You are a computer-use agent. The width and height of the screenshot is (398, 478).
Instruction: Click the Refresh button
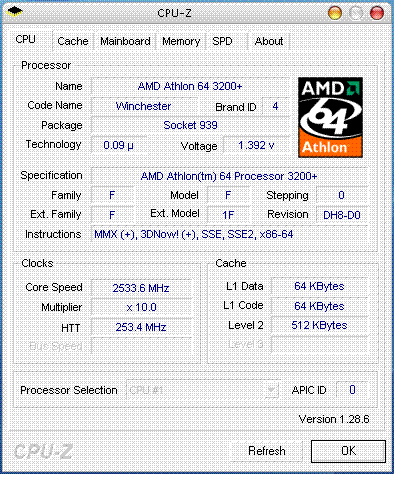coord(267,451)
